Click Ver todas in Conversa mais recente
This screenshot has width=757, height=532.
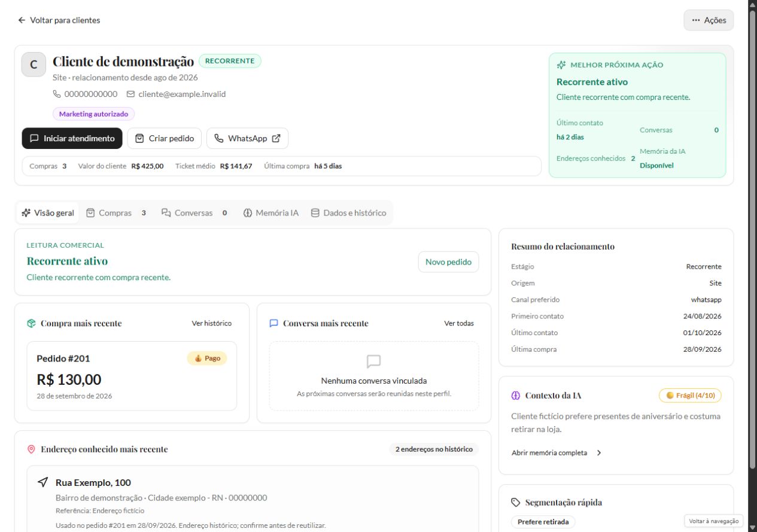click(459, 323)
